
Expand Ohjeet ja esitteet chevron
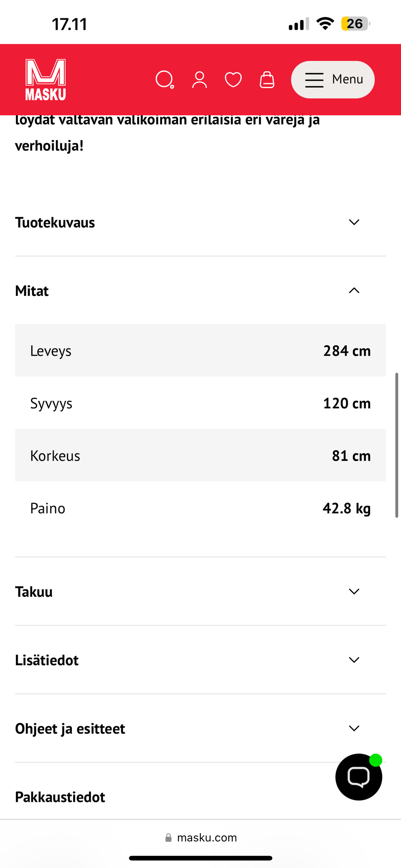[x=354, y=729]
